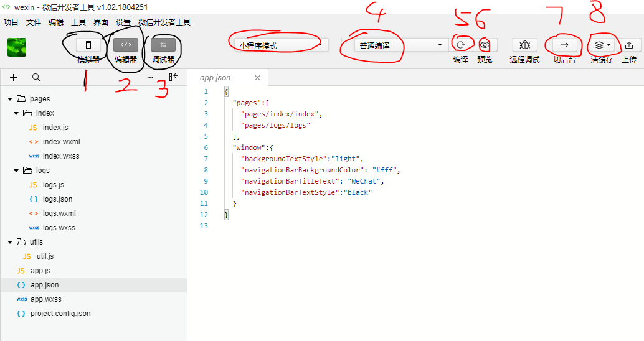The image size is (644, 341).
Task: Open the file tree more options
Action: click(150, 77)
